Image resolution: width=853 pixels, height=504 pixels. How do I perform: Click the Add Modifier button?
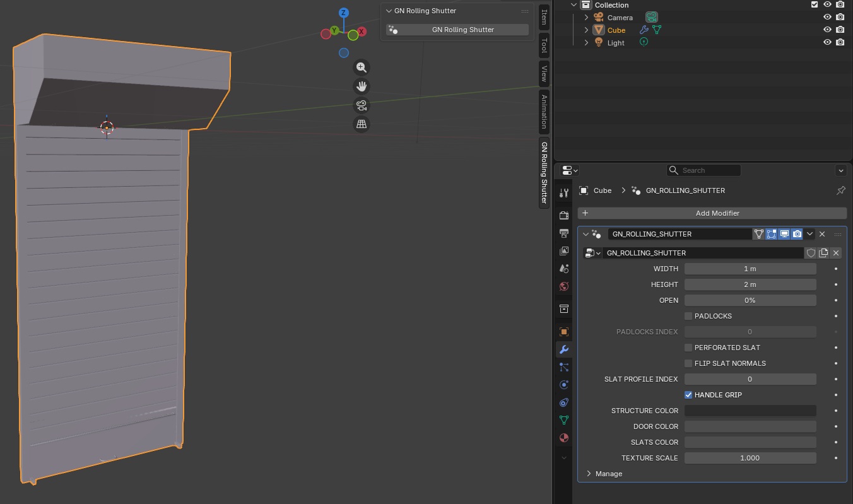coord(712,213)
